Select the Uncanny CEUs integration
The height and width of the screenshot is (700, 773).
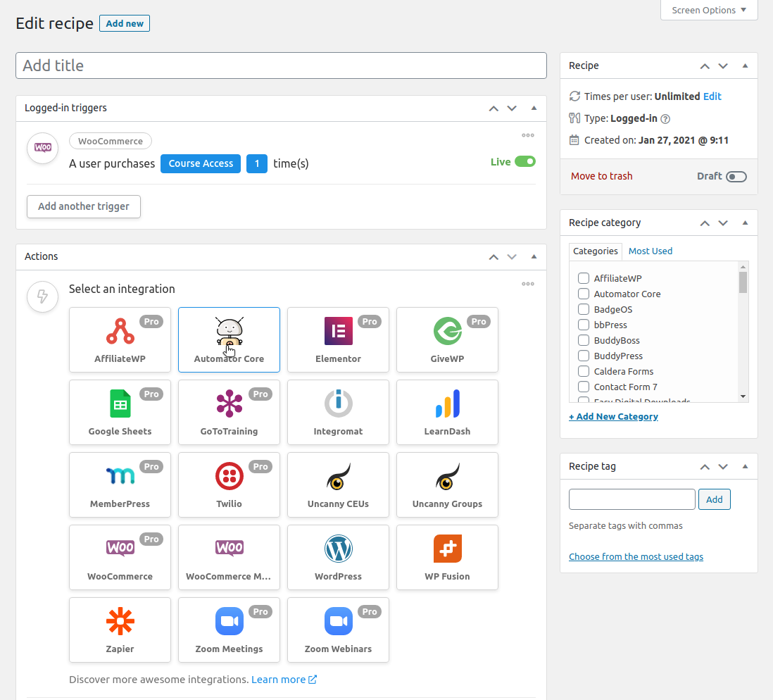pyautogui.click(x=338, y=485)
